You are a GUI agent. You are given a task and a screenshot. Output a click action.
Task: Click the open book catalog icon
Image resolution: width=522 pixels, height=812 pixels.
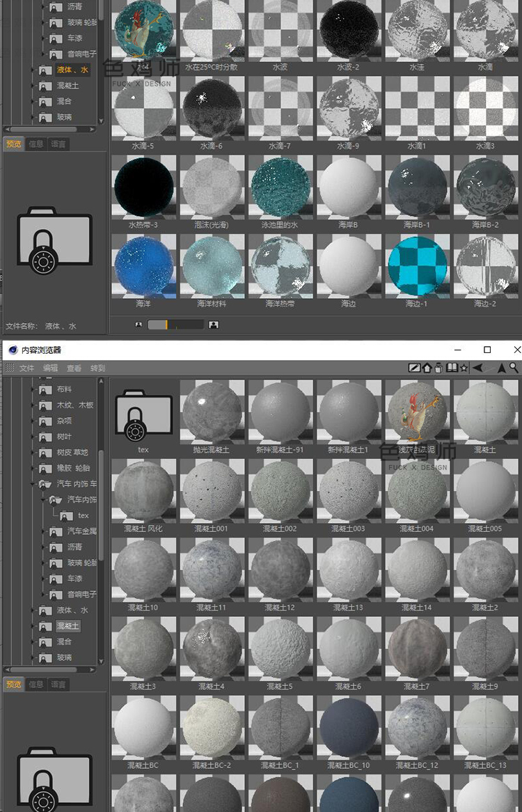pyautogui.click(x=452, y=368)
